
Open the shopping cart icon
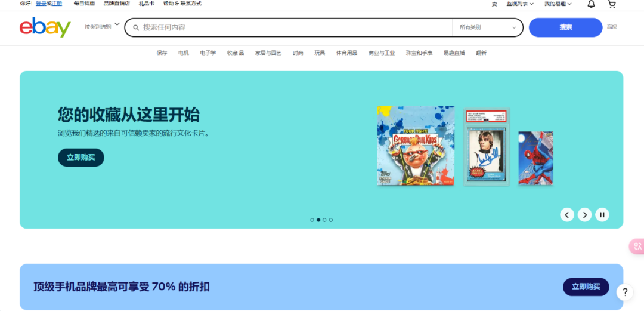point(612,4)
